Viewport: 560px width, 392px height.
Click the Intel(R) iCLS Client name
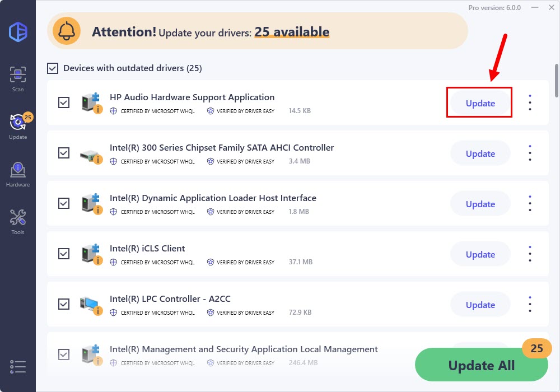point(147,248)
